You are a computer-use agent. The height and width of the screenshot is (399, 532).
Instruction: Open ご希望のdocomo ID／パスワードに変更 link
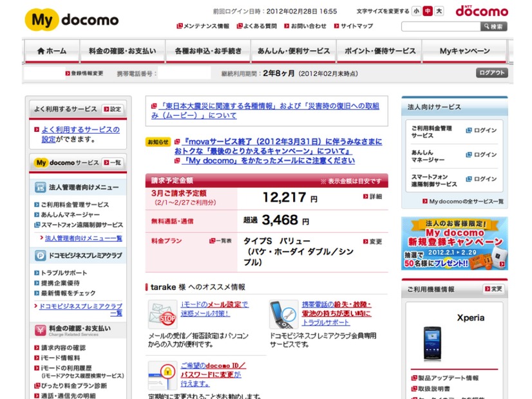(x=213, y=375)
